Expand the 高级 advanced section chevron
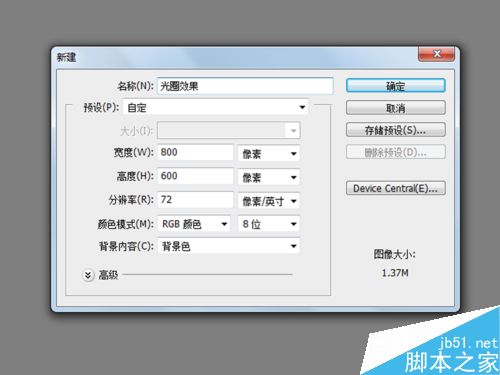The width and height of the screenshot is (500, 375). pos(88,275)
